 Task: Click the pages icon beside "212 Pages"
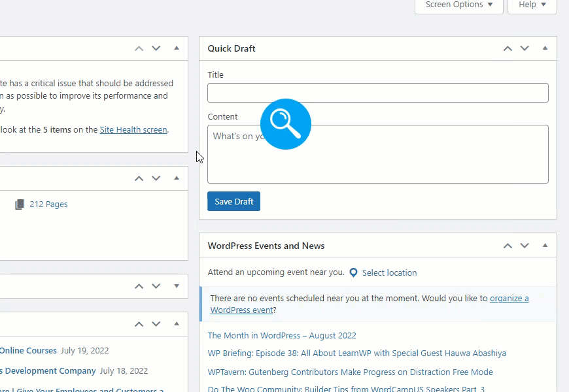(x=20, y=204)
